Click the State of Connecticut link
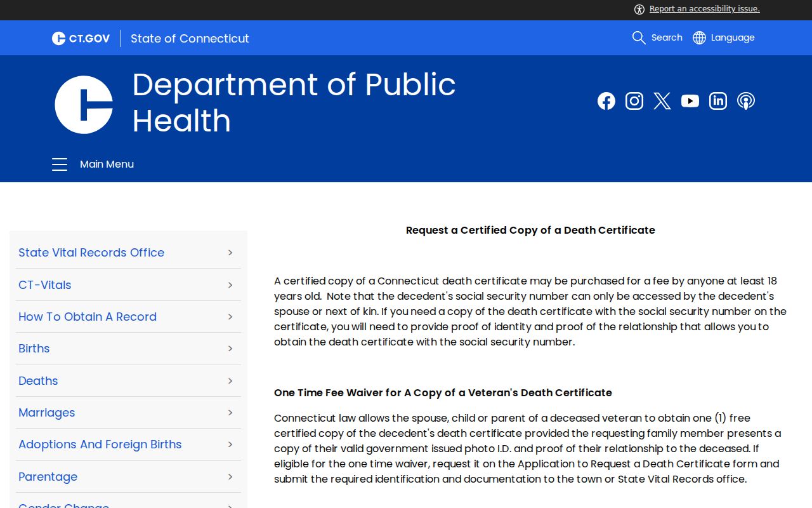 coord(190,38)
